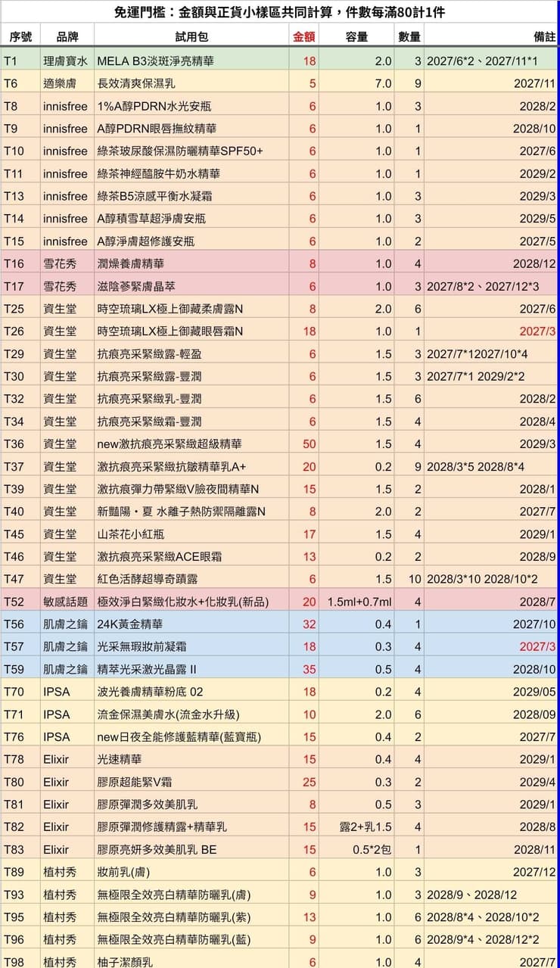
Task: Select 綠茶玻尿酸保濕防曬精華SPF50+ cell
Action: pos(191,151)
